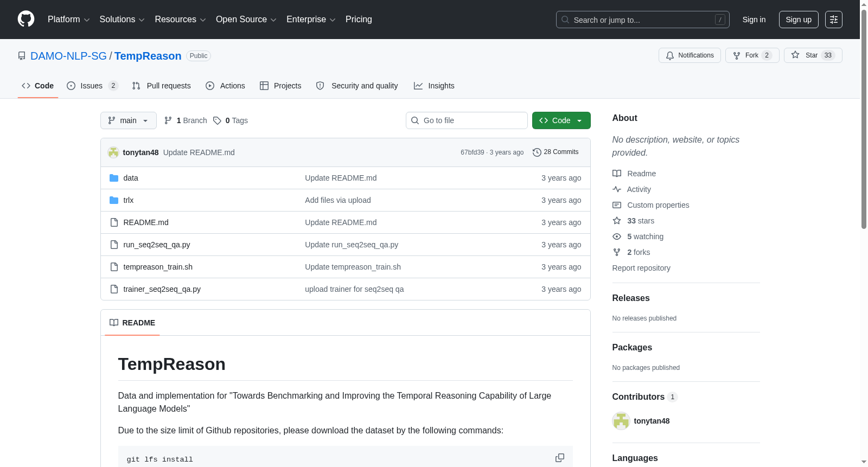The width and height of the screenshot is (868, 467).
Task: Click the tag icon beside 0 Tags
Action: [217, 120]
